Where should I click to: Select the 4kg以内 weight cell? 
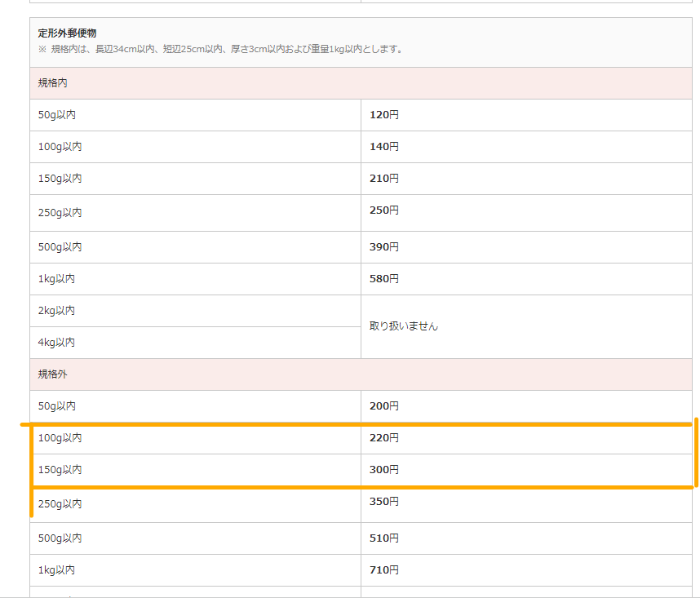click(56, 343)
